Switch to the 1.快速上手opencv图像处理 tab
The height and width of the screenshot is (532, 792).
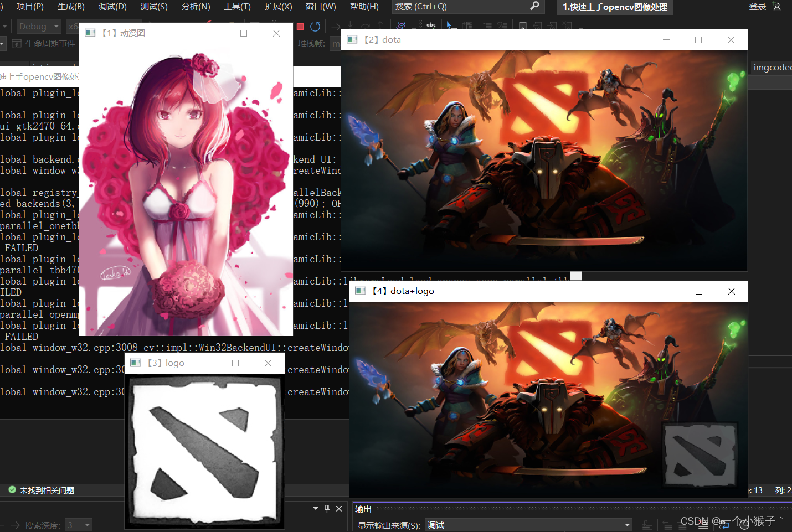click(614, 7)
